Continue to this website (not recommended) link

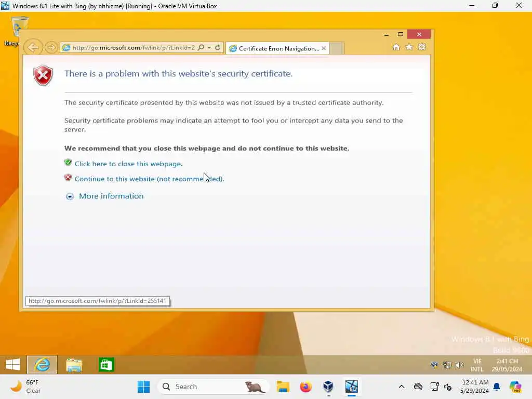pyautogui.click(x=149, y=179)
